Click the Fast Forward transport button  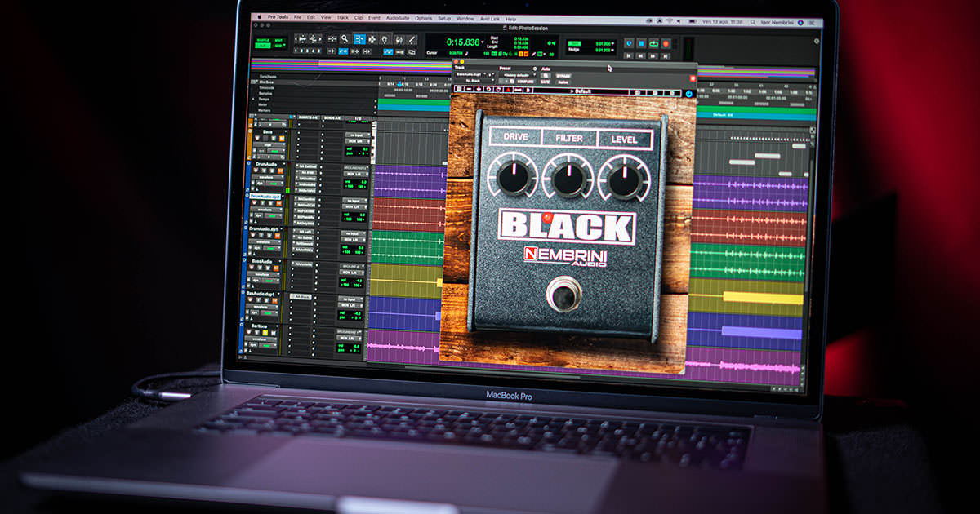[x=653, y=56]
